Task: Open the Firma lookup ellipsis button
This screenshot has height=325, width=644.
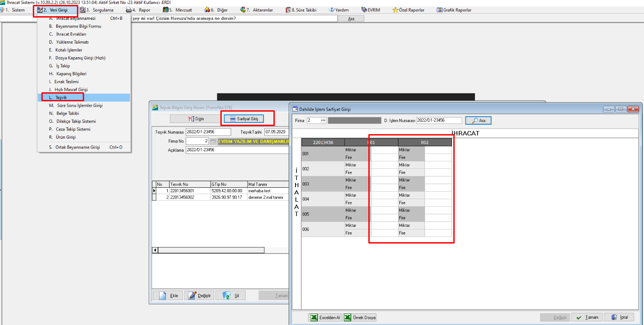Action: point(323,121)
